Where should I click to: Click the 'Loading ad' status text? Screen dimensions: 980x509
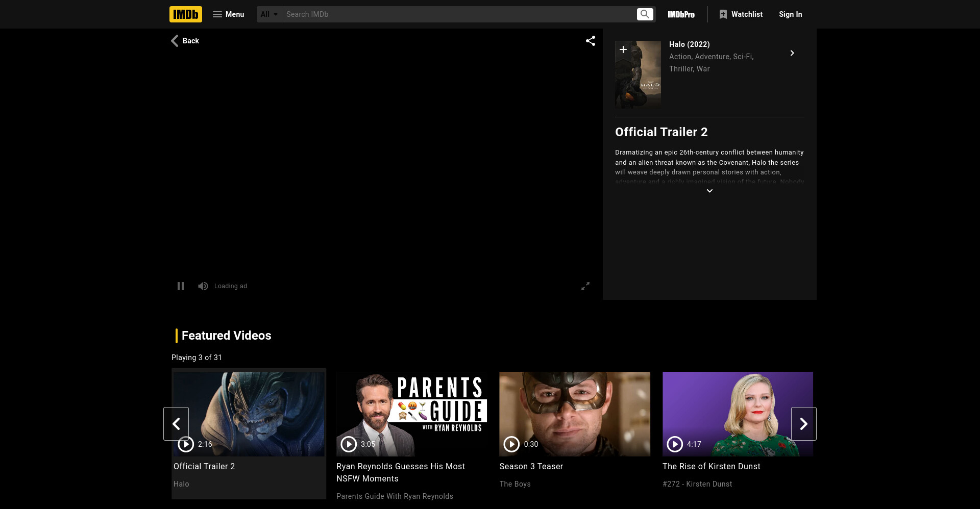(x=231, y=286)
